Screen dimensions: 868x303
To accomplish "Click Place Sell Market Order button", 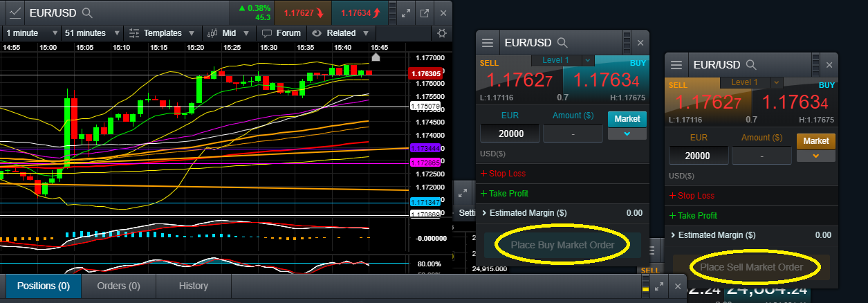I will tap(751, 267).
